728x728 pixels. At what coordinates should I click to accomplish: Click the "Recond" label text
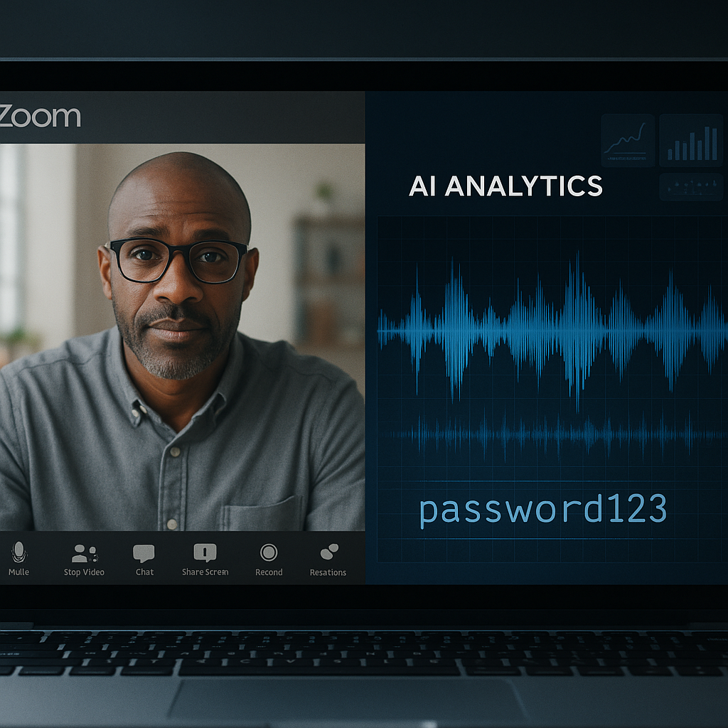(x=269, y=572)
